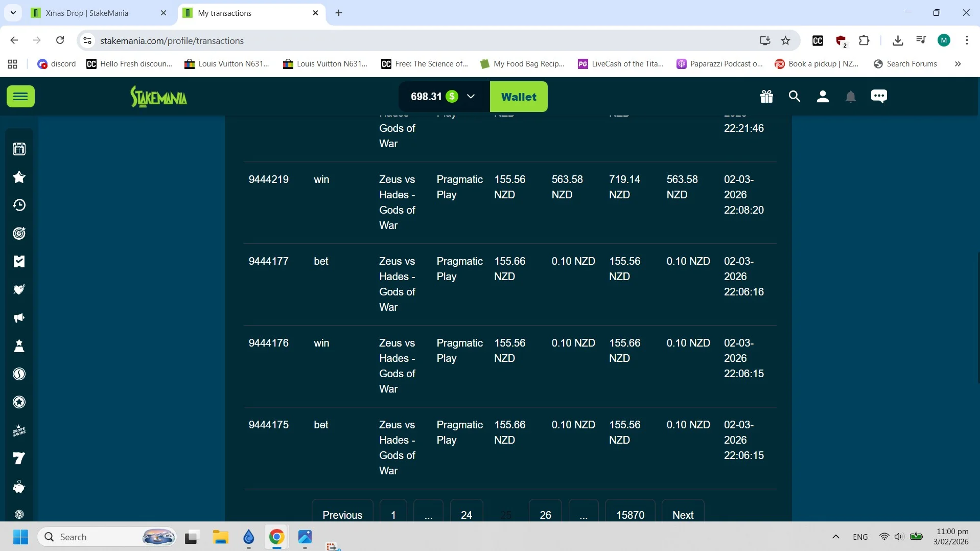This screenshot has width=980, height=551.
Task: Select transaction ID 9444175
Action: pyautogui.click(x=269, y=425)
